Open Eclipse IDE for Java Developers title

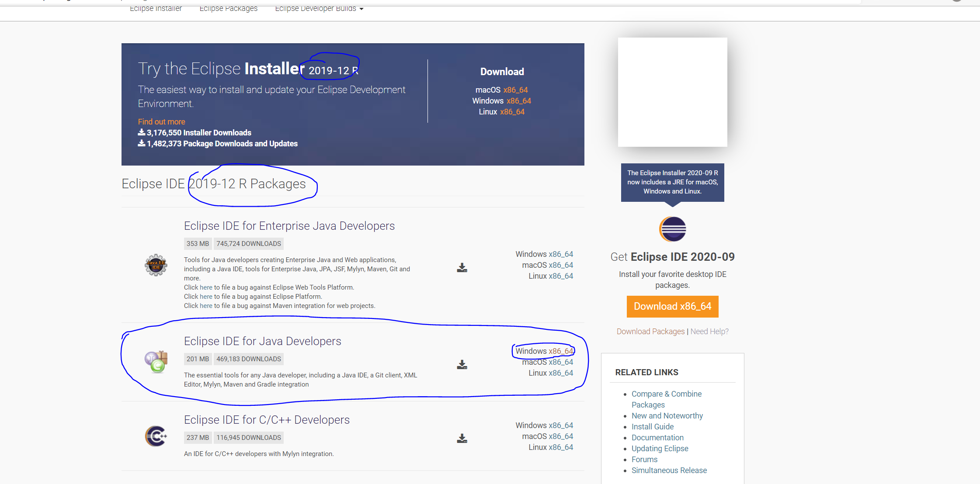263,341
